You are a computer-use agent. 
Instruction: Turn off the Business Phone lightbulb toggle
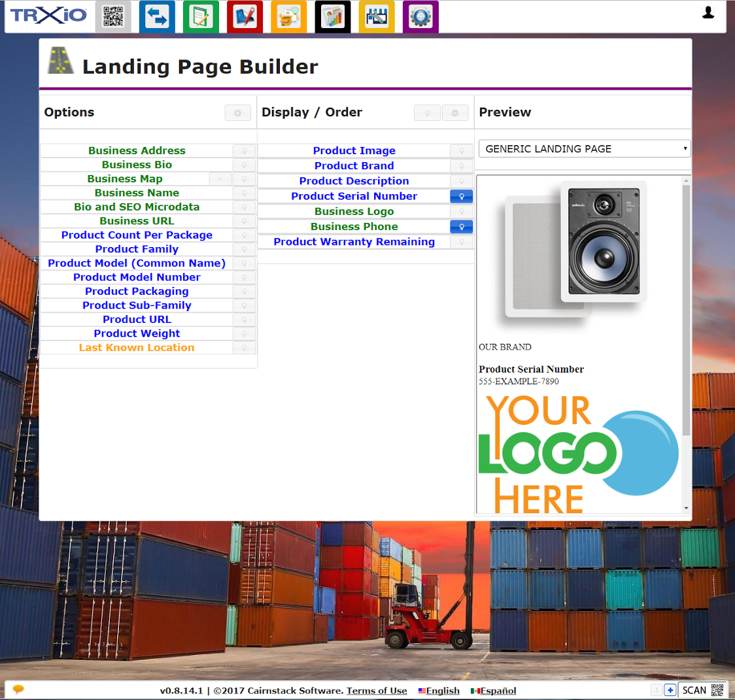point(461,227)
